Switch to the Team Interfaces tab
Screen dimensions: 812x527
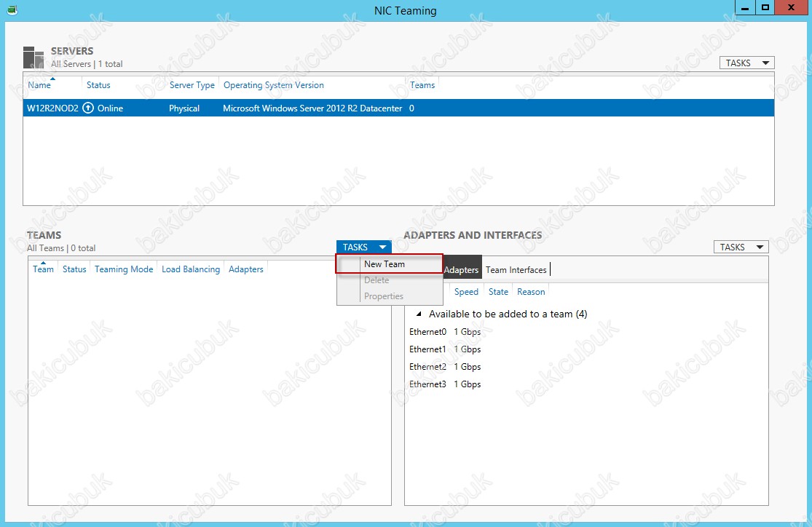pos(516,270)
